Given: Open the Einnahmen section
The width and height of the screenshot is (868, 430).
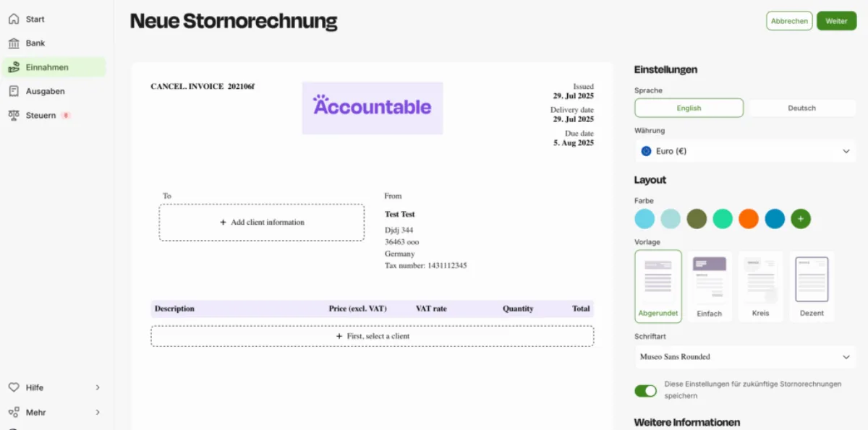Looking at the screenshot, I should click(x=54, y=67).
